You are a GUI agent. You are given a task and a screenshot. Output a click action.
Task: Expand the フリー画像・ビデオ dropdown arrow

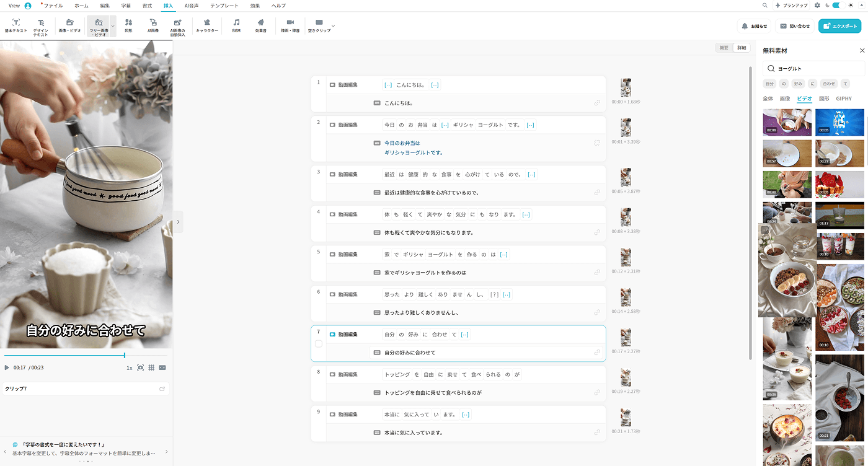113,26
